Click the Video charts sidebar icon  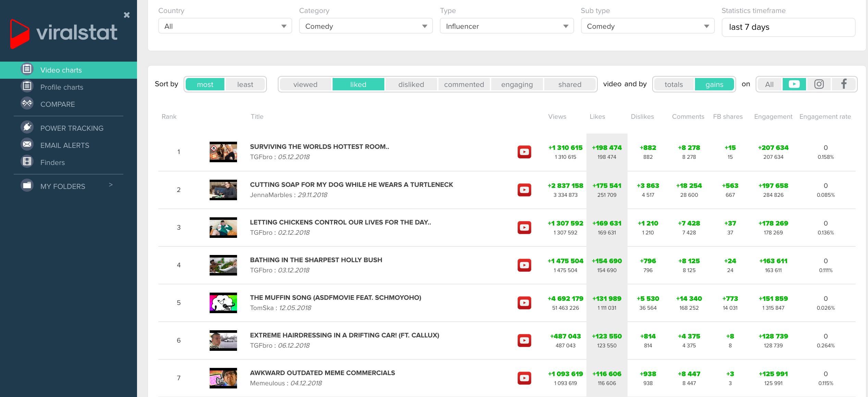tap(27, 69)
